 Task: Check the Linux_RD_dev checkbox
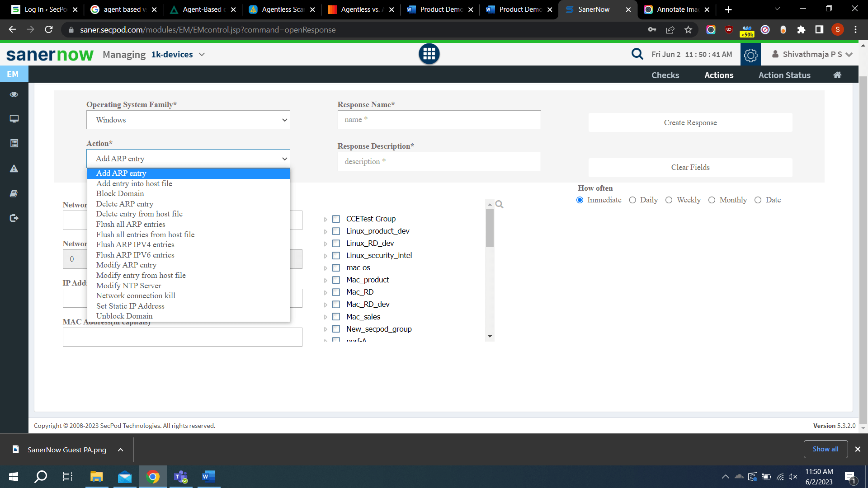(336, 244)
